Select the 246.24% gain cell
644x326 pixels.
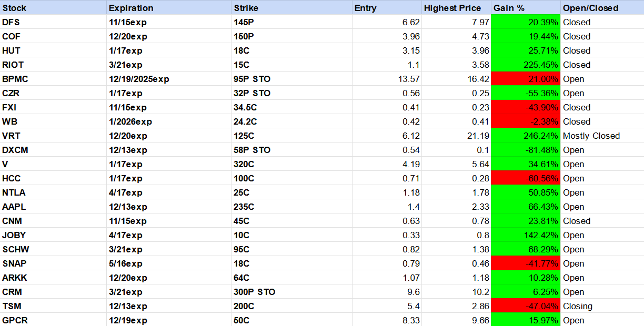[x=526, y=136]
